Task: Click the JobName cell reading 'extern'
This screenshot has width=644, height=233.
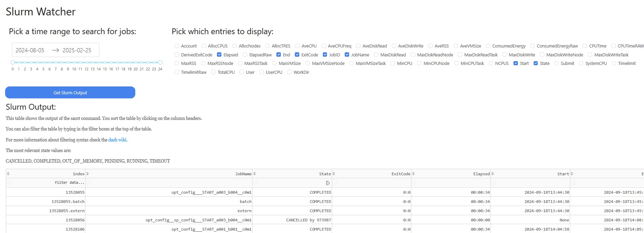Action: pyautogui.click(x=169, y=211)
